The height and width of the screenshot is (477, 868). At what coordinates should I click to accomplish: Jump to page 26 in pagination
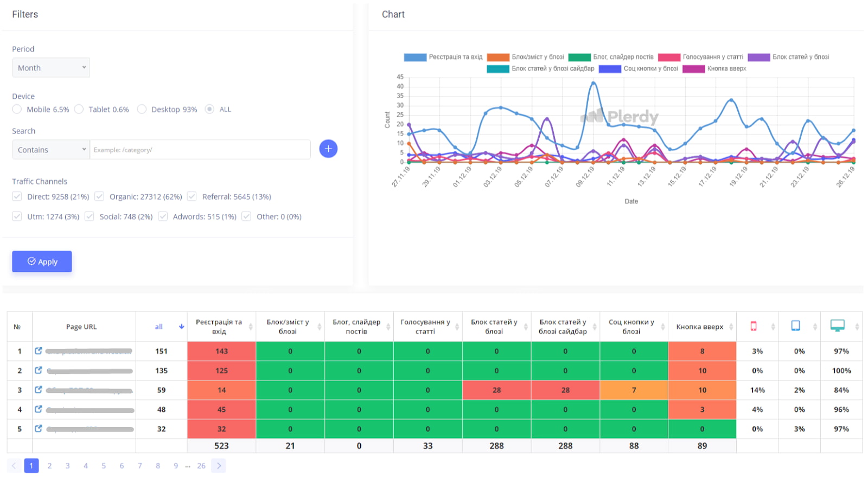click(x=201, y=466)
